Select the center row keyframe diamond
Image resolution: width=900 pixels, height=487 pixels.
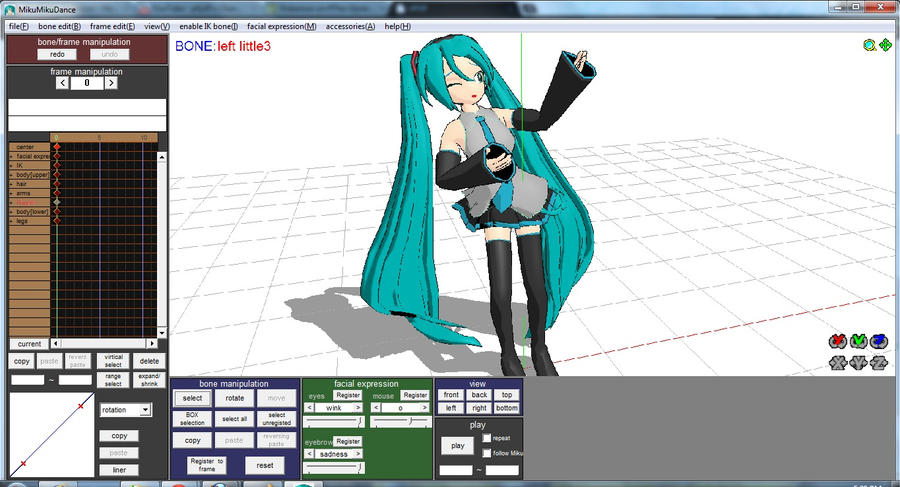(x=57, y=147)
